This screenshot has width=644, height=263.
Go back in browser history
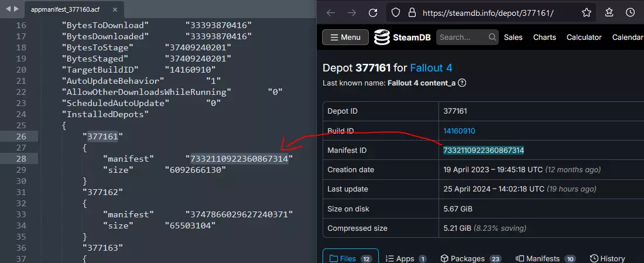(331, 12)
